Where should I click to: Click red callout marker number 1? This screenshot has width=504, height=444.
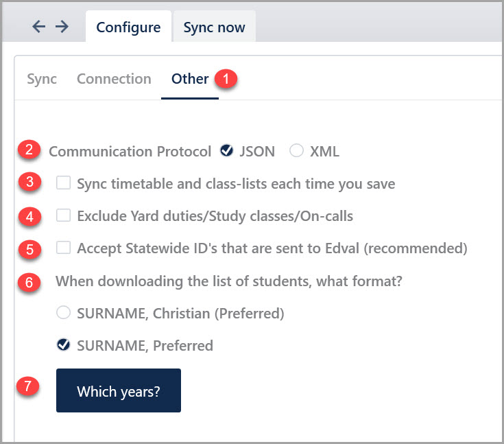(x=226, y=79)
